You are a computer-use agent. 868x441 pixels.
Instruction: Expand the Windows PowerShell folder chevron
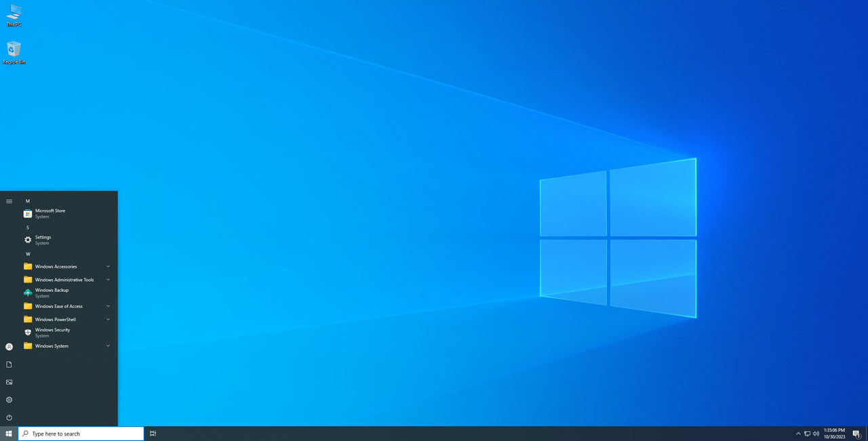coord(108,319)
